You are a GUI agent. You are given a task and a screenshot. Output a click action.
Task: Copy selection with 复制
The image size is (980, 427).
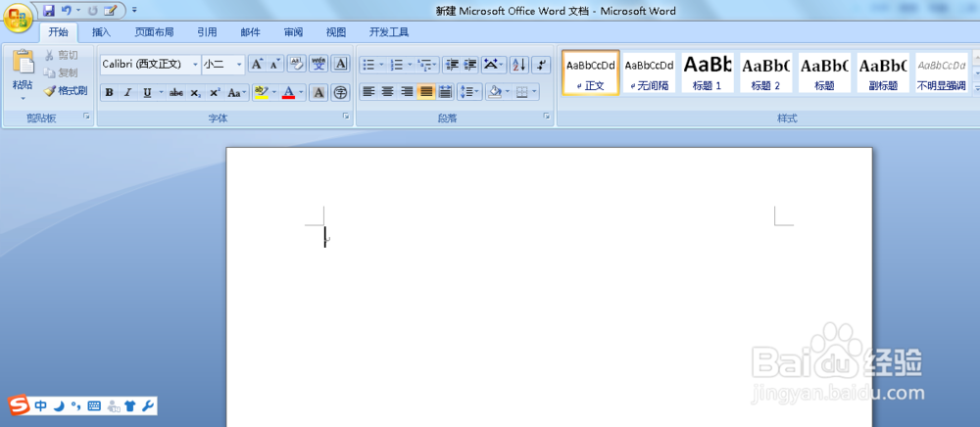point(61,73)
